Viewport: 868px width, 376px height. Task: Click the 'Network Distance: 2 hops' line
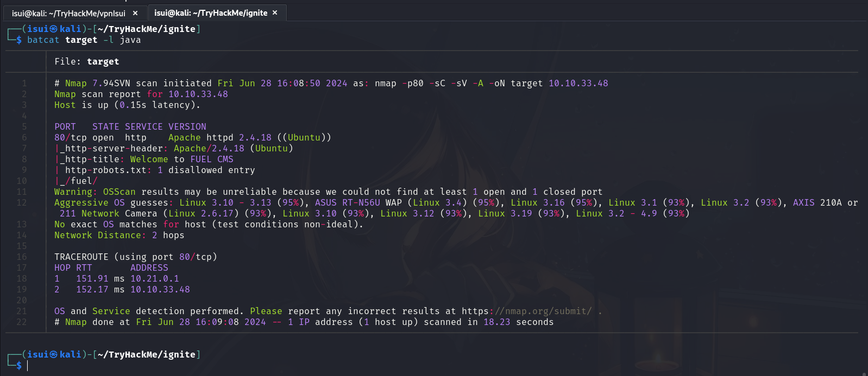click(119, 235)
